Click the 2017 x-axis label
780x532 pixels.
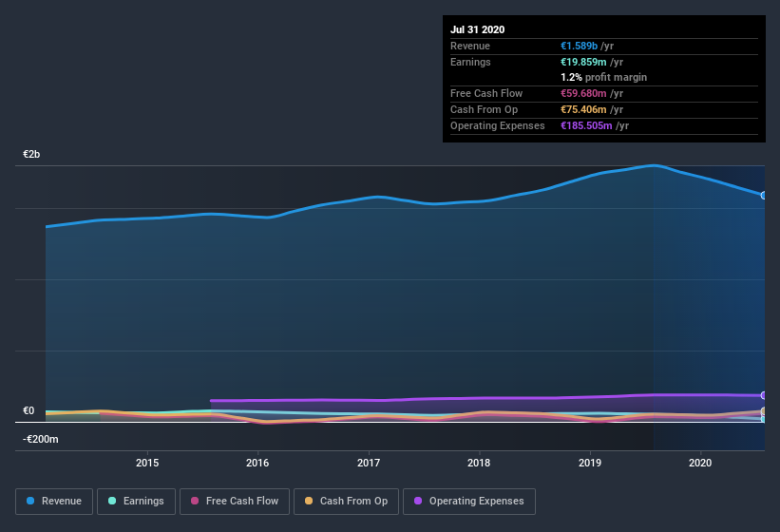click(369, 463)
